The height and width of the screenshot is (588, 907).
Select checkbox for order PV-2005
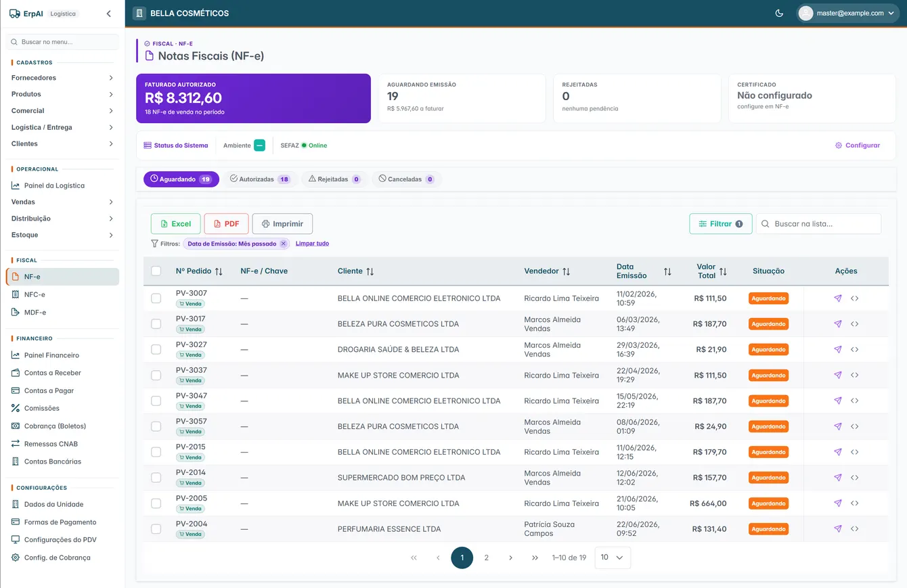coord(156,503)
